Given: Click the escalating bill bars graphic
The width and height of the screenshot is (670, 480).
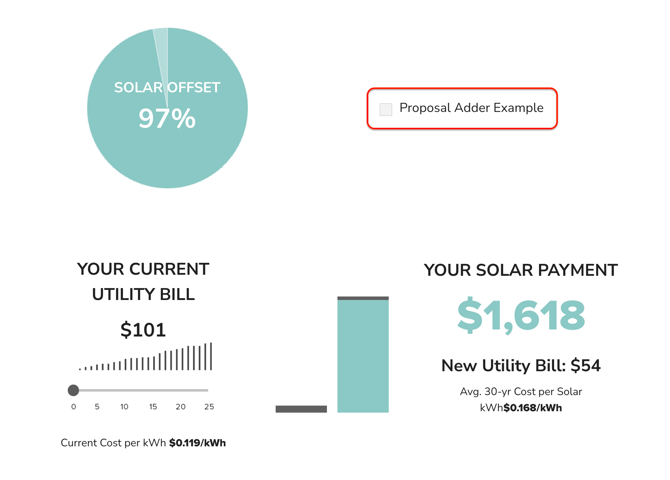Looking at the screenshot, I should 145,356.
